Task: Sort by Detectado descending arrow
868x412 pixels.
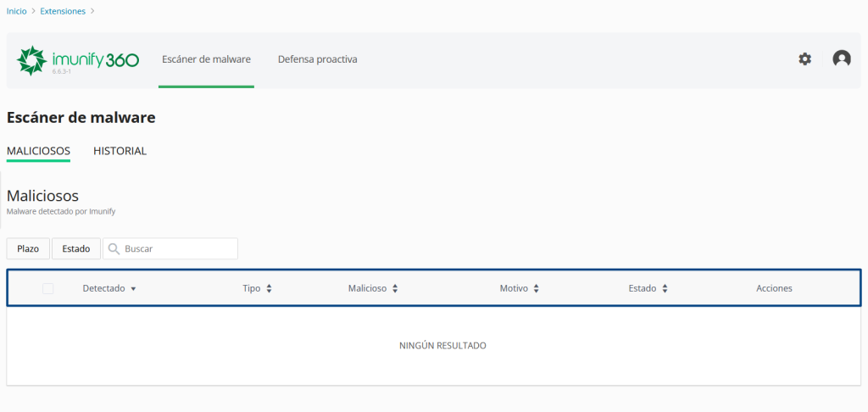Action: click(x=133, y=289)
